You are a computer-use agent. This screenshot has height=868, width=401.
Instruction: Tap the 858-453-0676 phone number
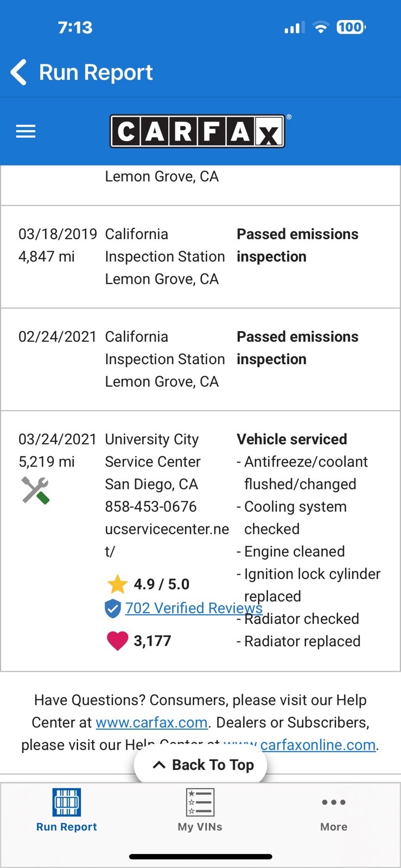pyautogui.click(x=151, y=507)
